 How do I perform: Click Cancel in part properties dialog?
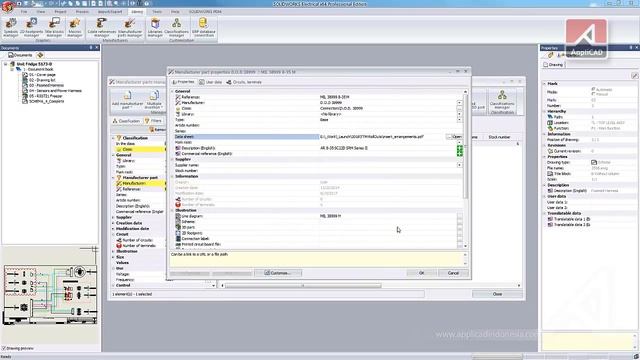453,273
